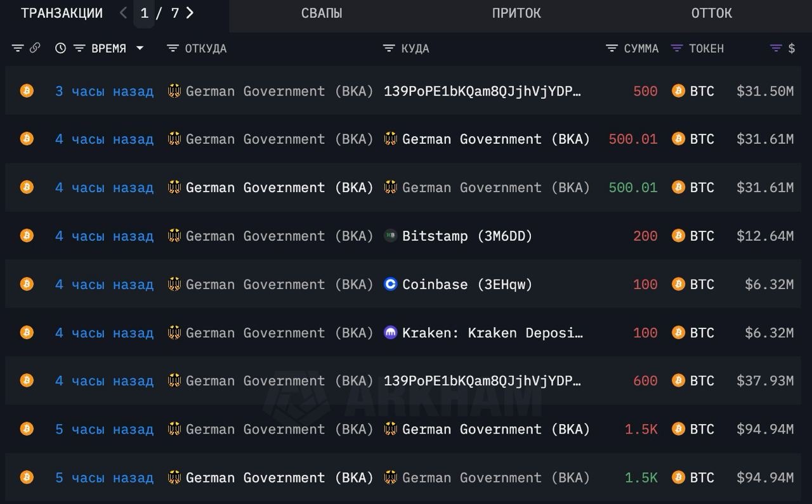Click the sender eagle icon in the Bitstamp row
The height and width of the screenshot is (504, 812).
tap(174, 236)
